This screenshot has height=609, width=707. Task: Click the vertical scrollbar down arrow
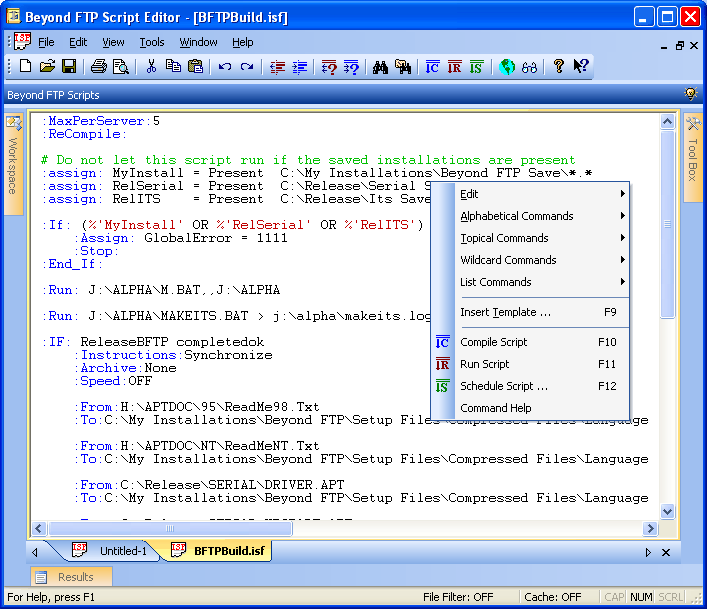[667, 512]
